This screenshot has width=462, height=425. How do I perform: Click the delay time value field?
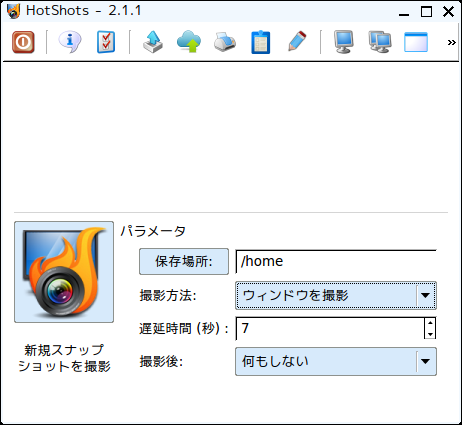coord(330,328)
